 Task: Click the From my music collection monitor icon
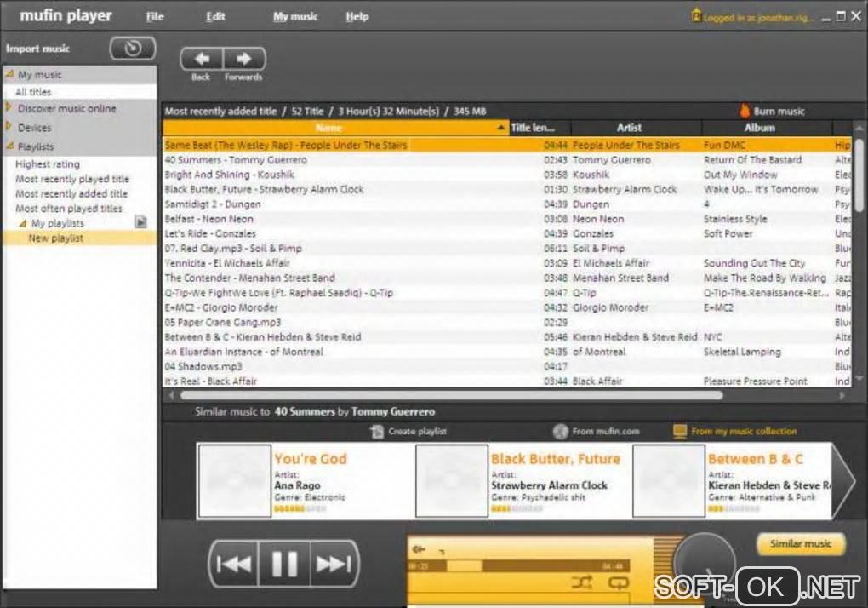click(x=680, y=432)
